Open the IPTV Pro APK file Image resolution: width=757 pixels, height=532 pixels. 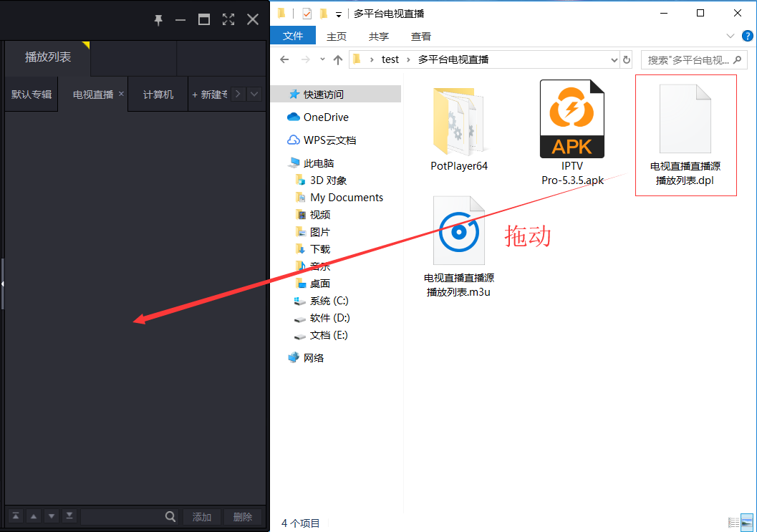pyautogui.click(x=572, y=118)
